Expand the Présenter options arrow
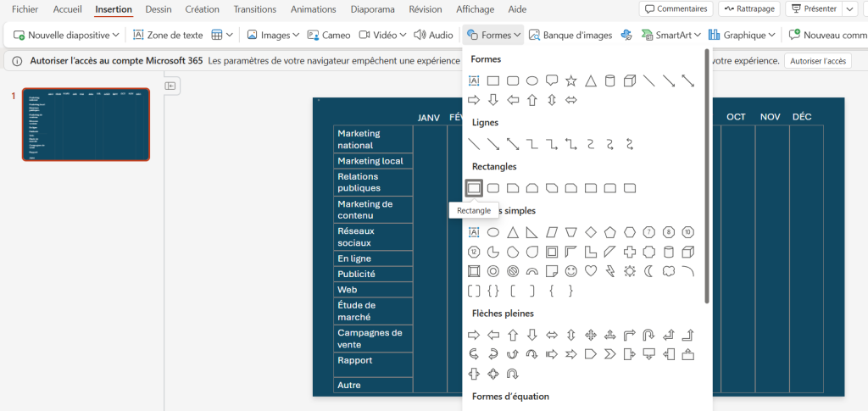This screenshot has height=411, width=868. point(849,8)
